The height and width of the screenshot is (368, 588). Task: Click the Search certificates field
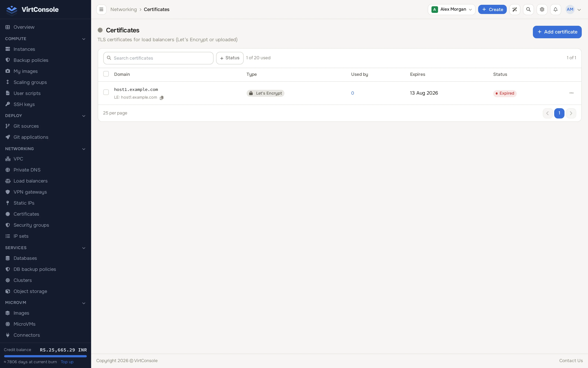[x=158, y=58]
